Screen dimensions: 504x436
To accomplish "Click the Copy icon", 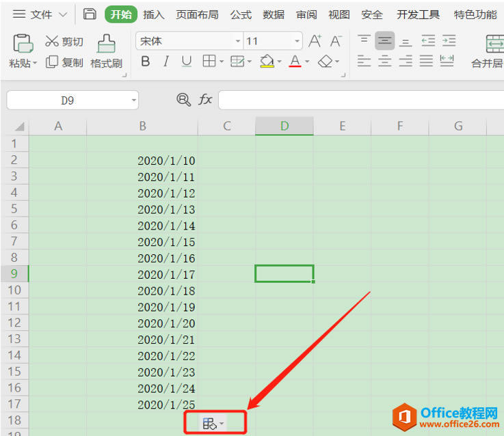I will coord(52,62).
